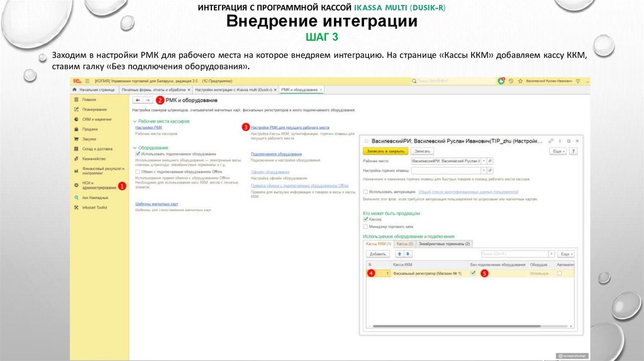Open the Infostart Toolkit section

(94, 208)
